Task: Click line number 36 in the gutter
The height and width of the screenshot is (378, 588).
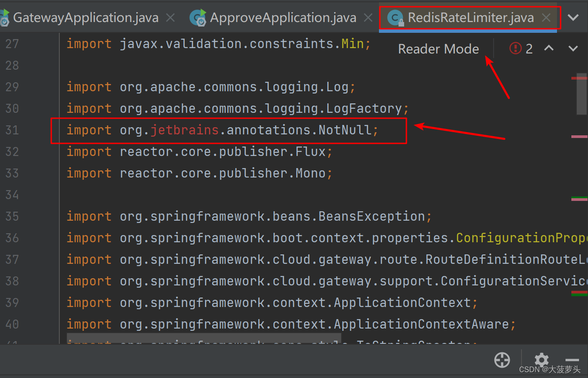Action: click(x=12, y=238)
